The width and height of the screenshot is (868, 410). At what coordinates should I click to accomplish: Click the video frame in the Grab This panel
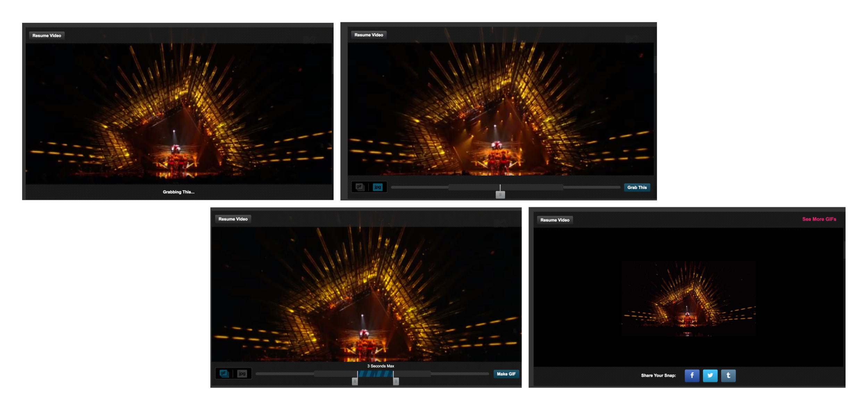pyautogui.click(x=500, y=109)
